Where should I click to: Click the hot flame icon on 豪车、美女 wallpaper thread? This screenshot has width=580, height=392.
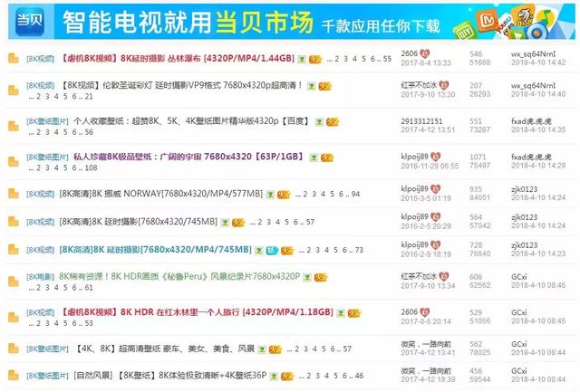[x=275, y=349]
